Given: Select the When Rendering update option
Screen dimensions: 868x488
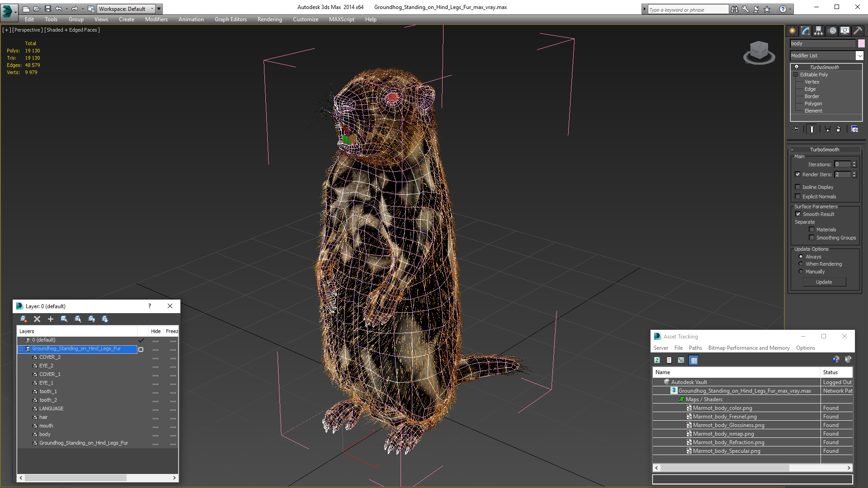Looking at the screenshot, I should tap(801, 264).
